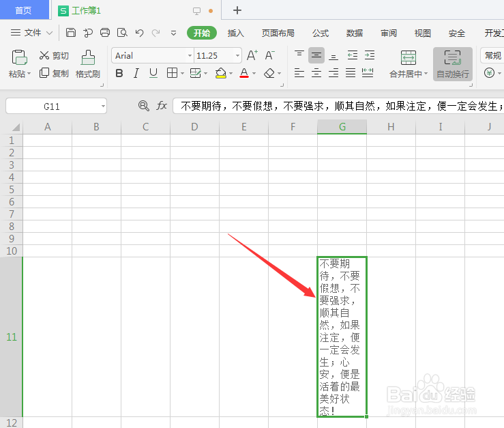Image resolution: width=504 pixels, height=428 pixels.
Task: Expand the font color dropdown arrow
Action: [x=254, y=73]
